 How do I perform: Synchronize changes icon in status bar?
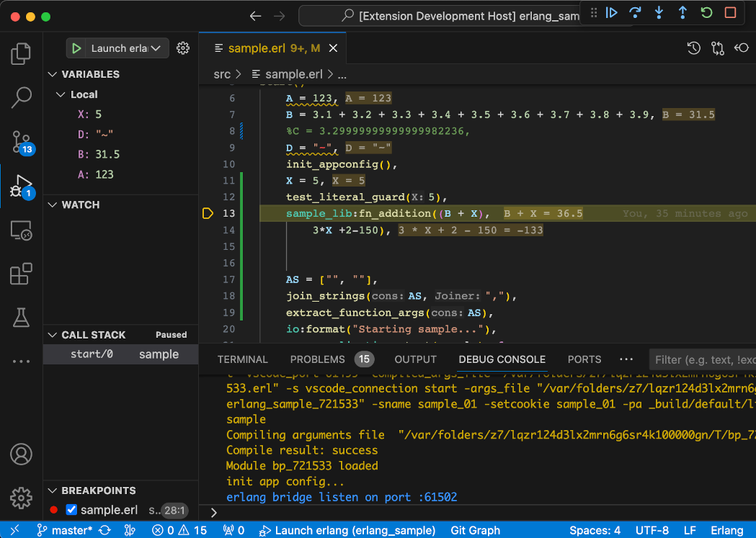tap(104, 530)
